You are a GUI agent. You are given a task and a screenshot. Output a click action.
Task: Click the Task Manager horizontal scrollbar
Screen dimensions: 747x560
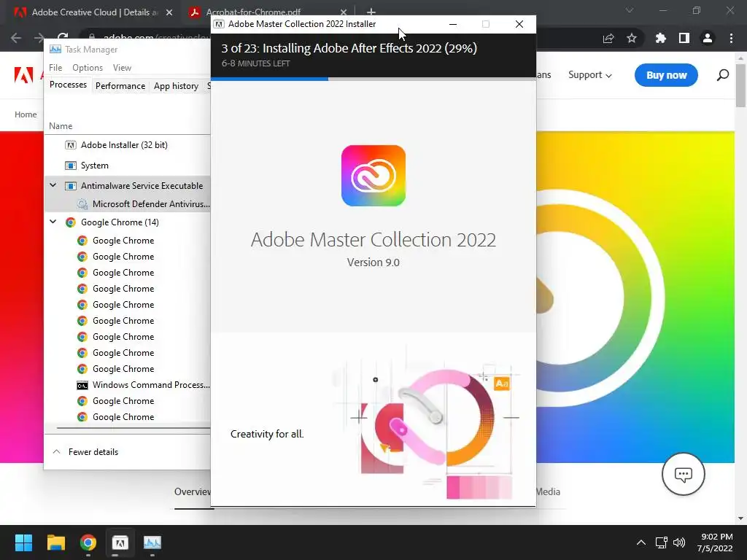(133, 428)
